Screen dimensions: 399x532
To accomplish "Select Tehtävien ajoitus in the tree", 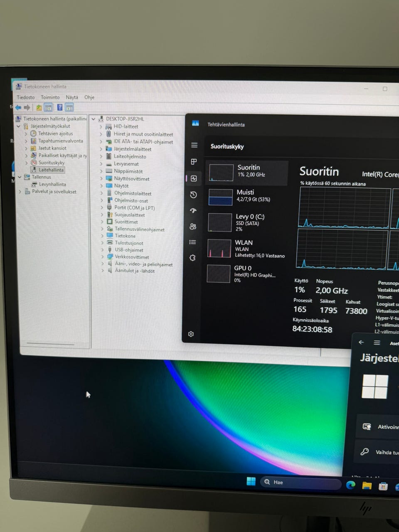I will click(55, 133).
